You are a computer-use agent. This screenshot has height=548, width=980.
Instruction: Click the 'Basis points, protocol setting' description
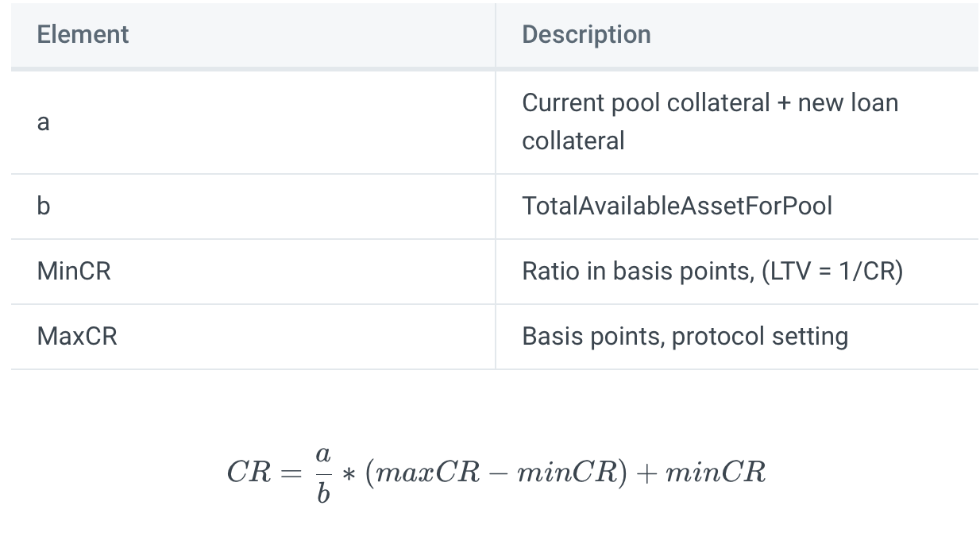click(x=685, y=337)
